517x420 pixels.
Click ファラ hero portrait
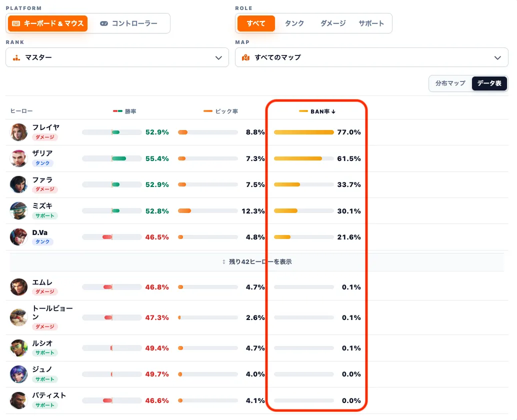tap(19, 184)
